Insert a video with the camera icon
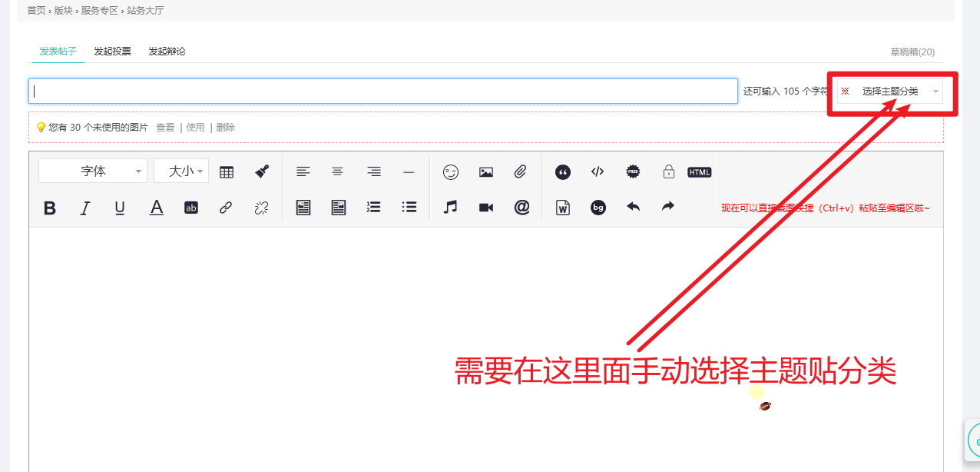 [486, 208]
